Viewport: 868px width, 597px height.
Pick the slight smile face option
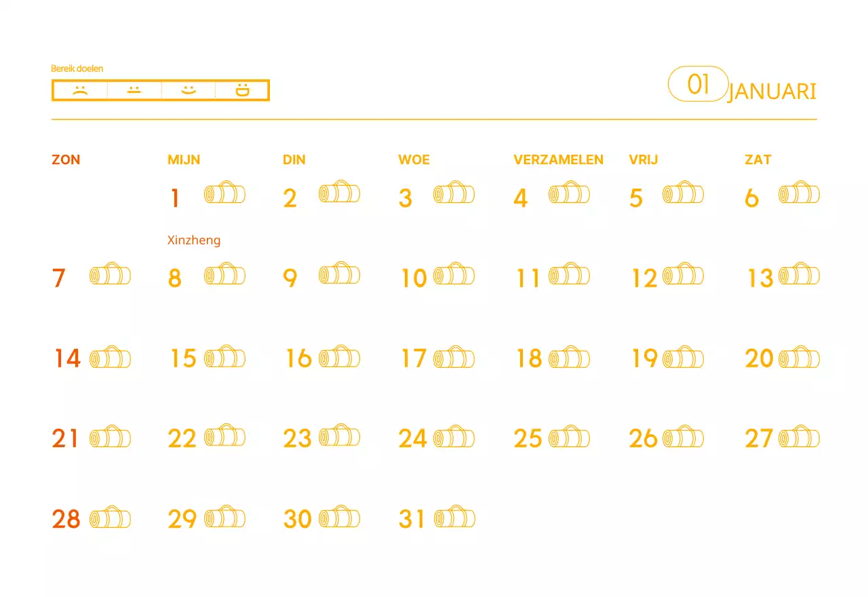189,90
